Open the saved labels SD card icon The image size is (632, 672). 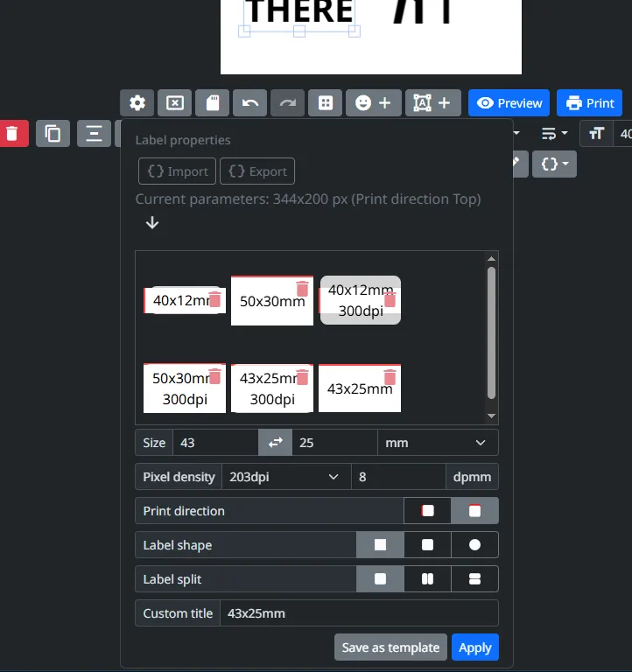212,103
